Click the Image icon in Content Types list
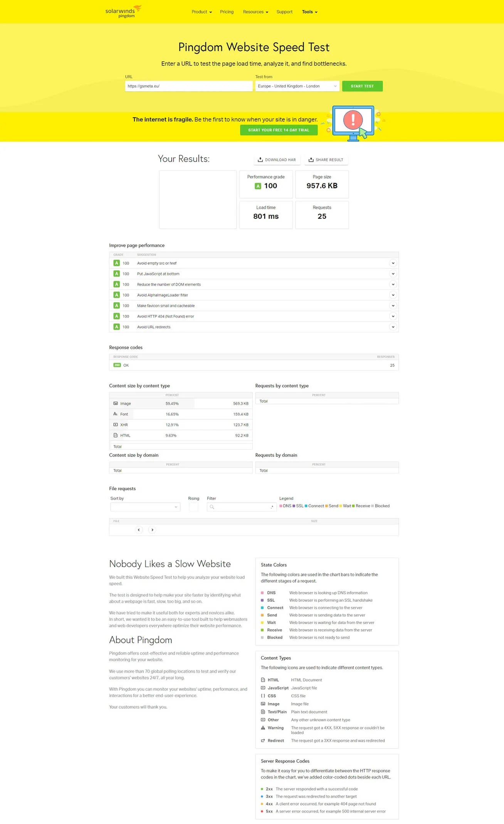The height and width of the screenshot is (824, 504). pos(263,704)
